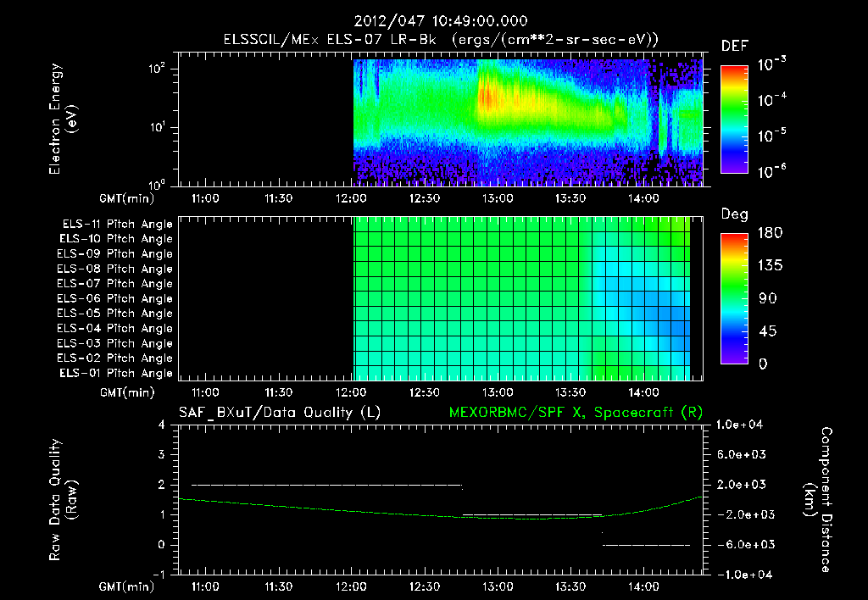Click the data quality tick value 4
868x600 pixels.
pos(161,425)
